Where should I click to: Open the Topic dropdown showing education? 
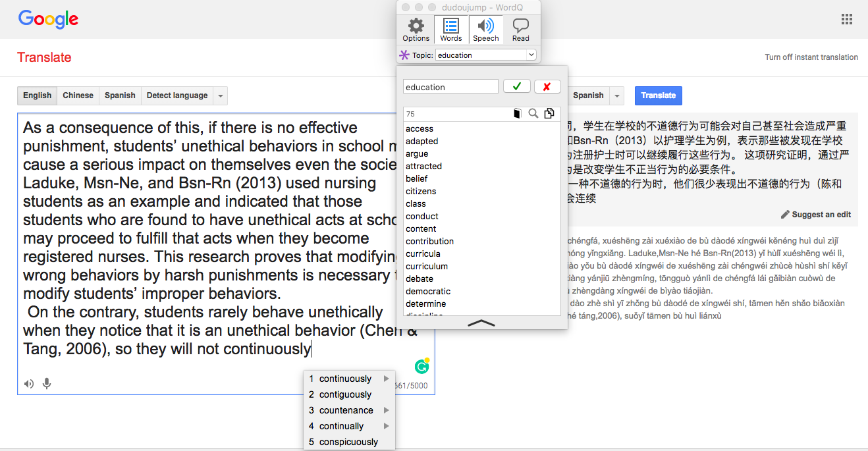click(x=486, y=55)
